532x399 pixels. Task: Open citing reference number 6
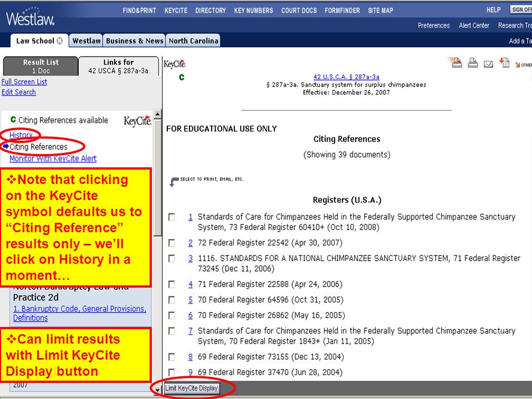point(190,315)
